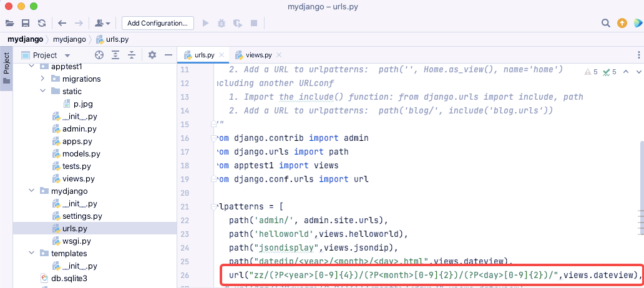Close the views.py editor tab
644x288 pixels.
pyautogui.click(x=279, y=55)
